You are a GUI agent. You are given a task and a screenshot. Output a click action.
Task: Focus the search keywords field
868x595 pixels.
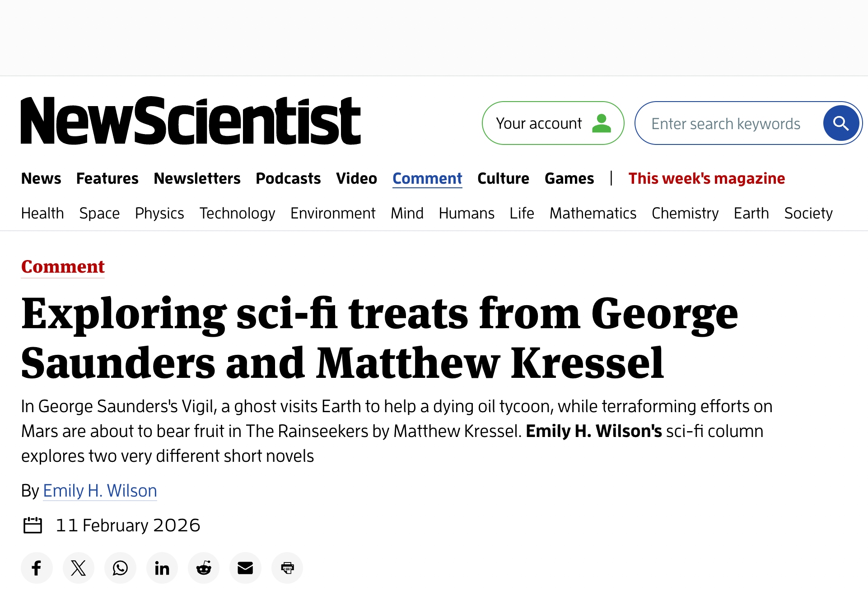[727, 123]
